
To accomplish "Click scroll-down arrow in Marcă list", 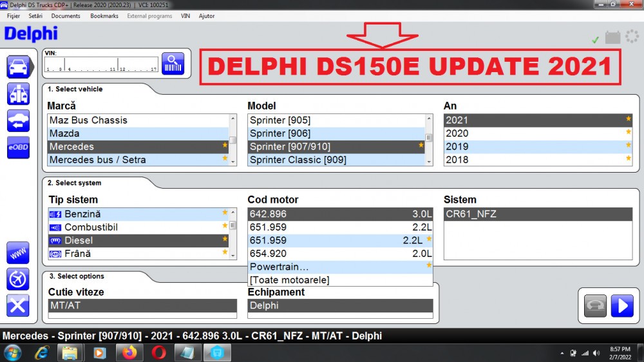I will tap(233, 162).
